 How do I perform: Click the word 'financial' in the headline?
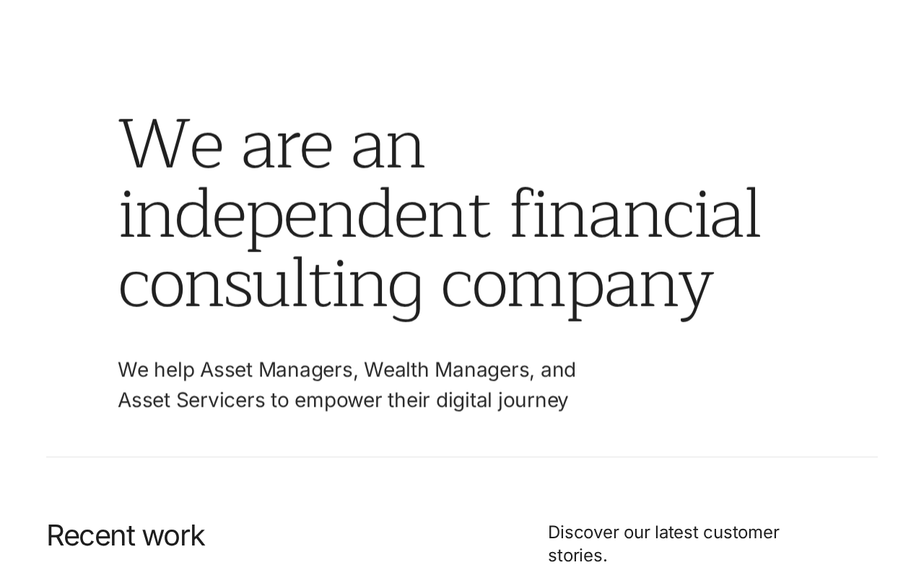pos(635,213)
